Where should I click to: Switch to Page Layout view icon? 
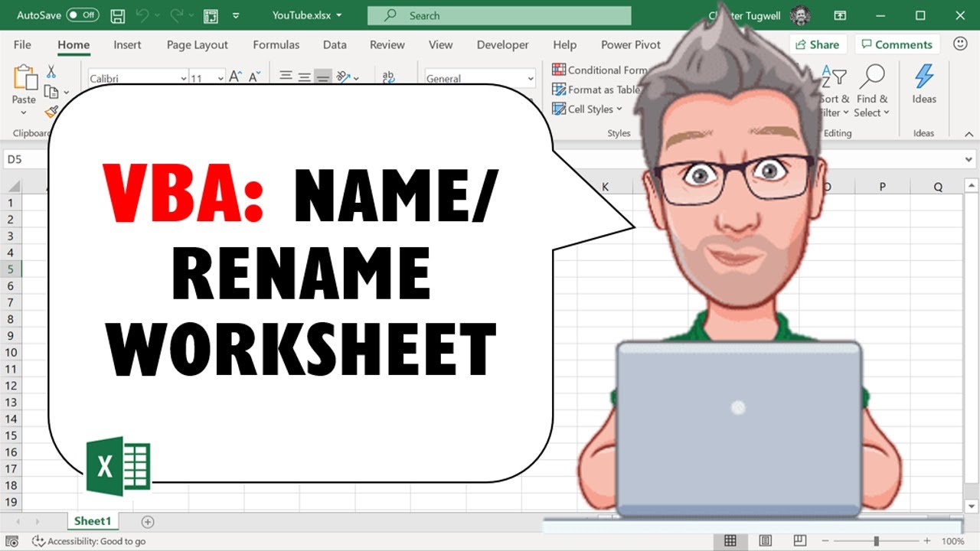[x=765, y=541]
